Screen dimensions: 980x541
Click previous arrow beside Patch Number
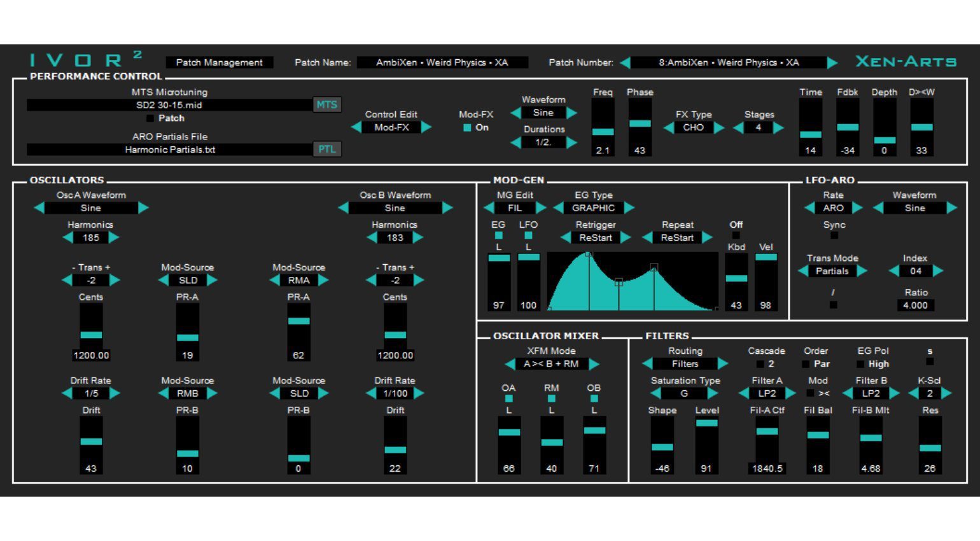625,62
